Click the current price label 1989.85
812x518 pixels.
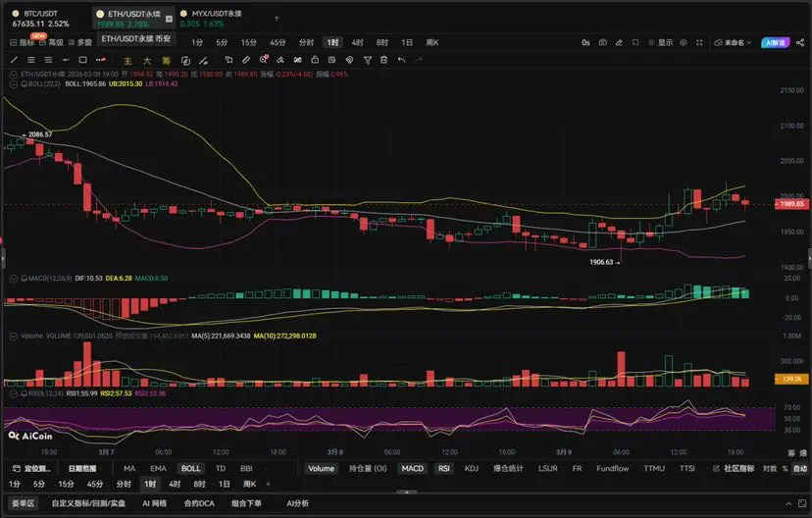791,204
